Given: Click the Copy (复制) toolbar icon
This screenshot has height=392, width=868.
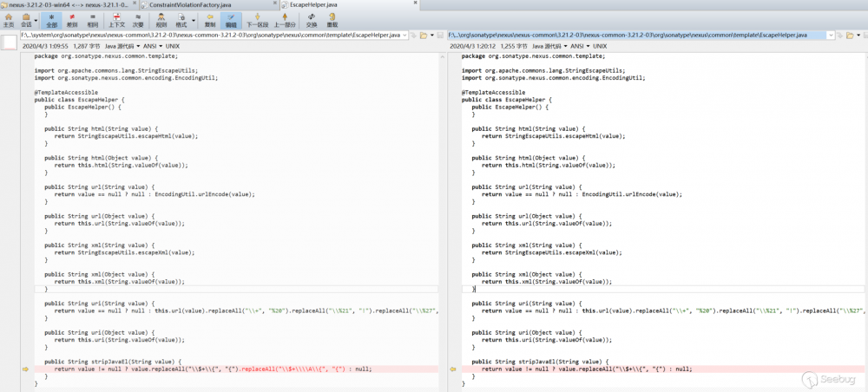Looking at the screenshot, I should [x=210, y=20].
